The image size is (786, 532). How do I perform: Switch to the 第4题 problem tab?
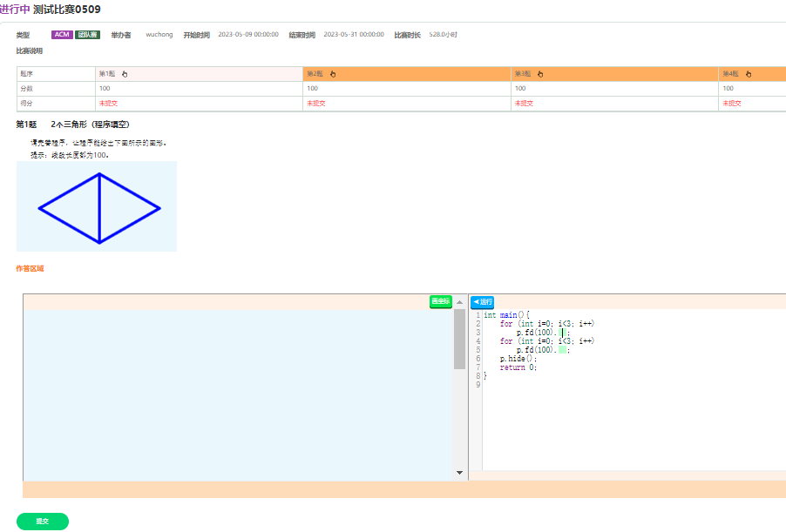pyautogui.click(x=752, y=74)
